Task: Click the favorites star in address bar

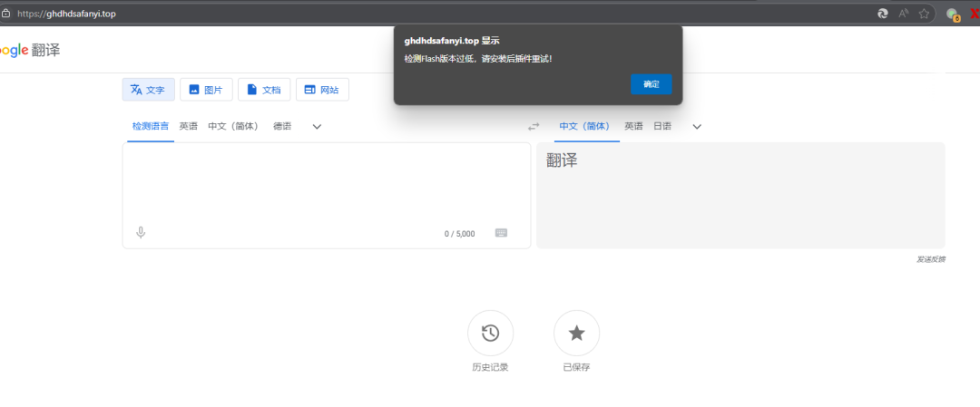Action: (924, 14)
